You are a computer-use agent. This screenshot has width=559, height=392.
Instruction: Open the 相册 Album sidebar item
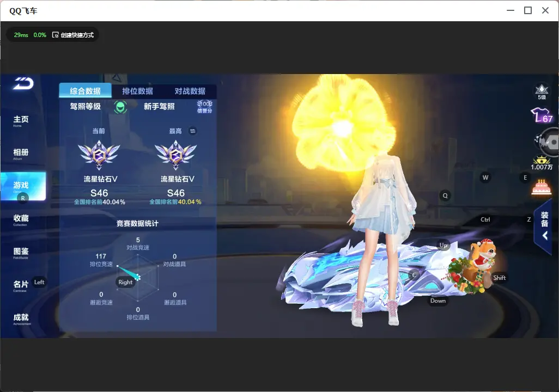click(x=21, y=154)
